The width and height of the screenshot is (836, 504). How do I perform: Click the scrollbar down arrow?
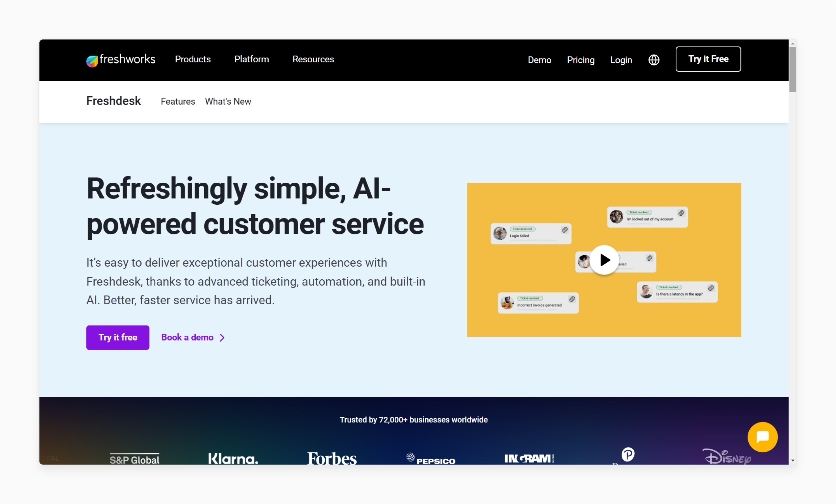pos(792,460)
